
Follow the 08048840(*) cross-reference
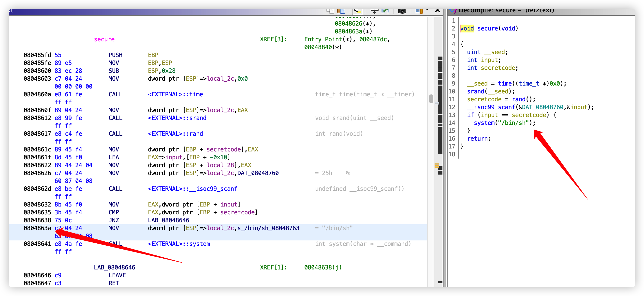323,47
